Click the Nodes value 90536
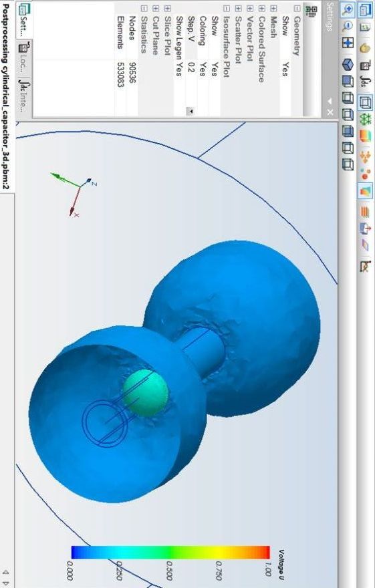 [132, 72]
